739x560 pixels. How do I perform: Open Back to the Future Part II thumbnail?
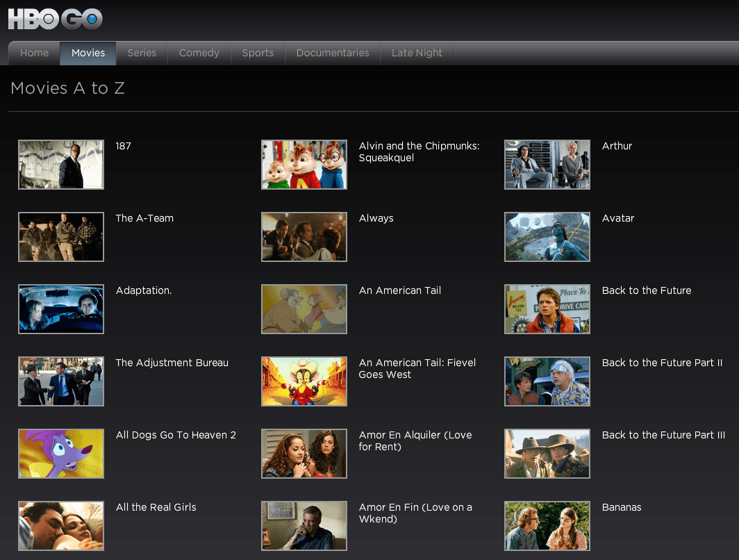point(547,381)
